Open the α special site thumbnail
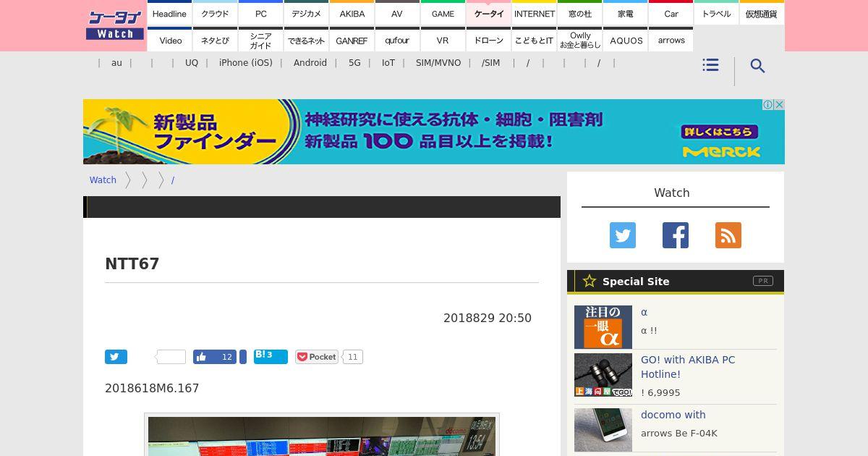The width and height of the screenshot is (868, 456). pos(603,327)
